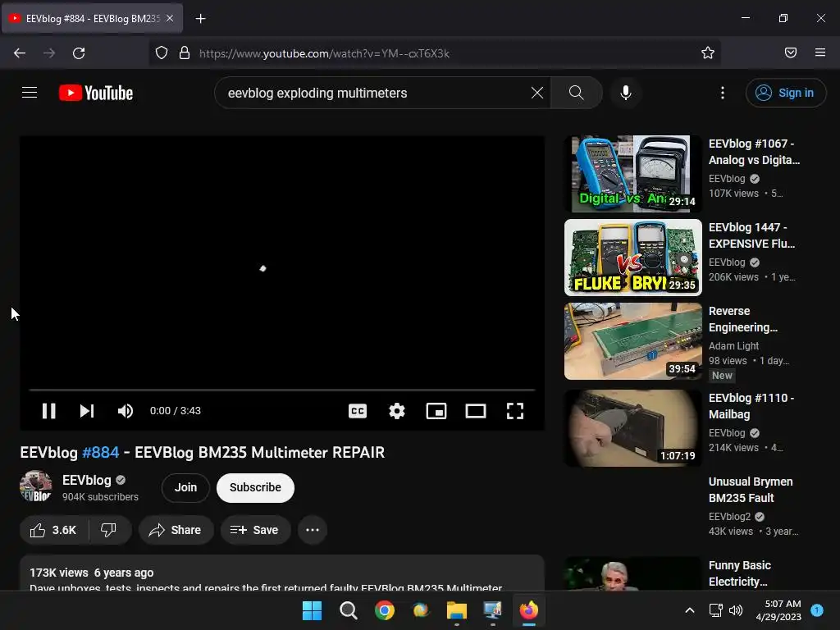Select the EEVblog #884 browser tab
The height and width of the screenshot is (630, 840).
[x=92, y=19]
